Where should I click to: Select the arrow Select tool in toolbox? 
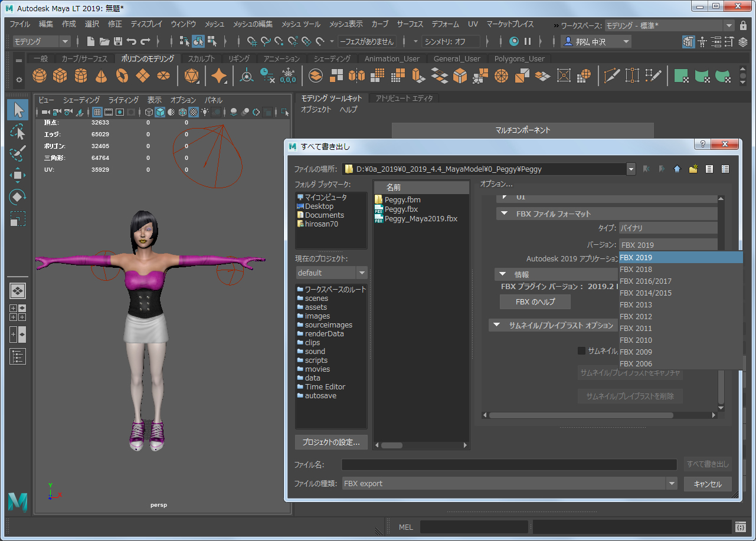pos(18,110)
